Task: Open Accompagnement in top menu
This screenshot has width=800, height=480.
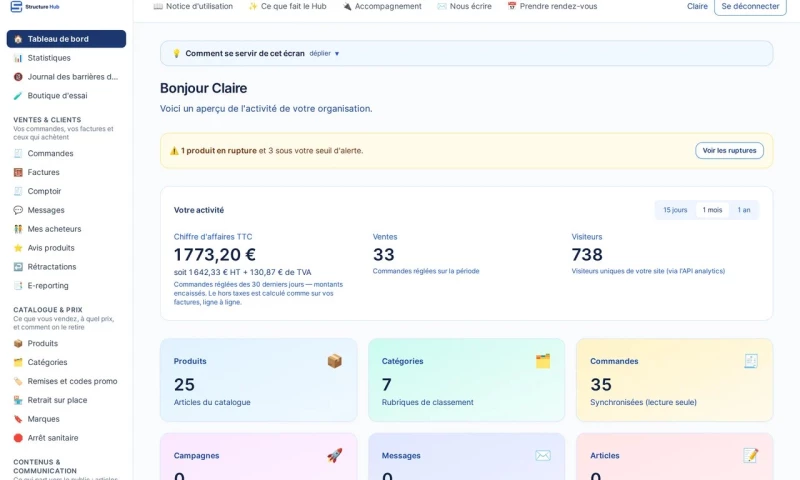Action: [382, 6]
